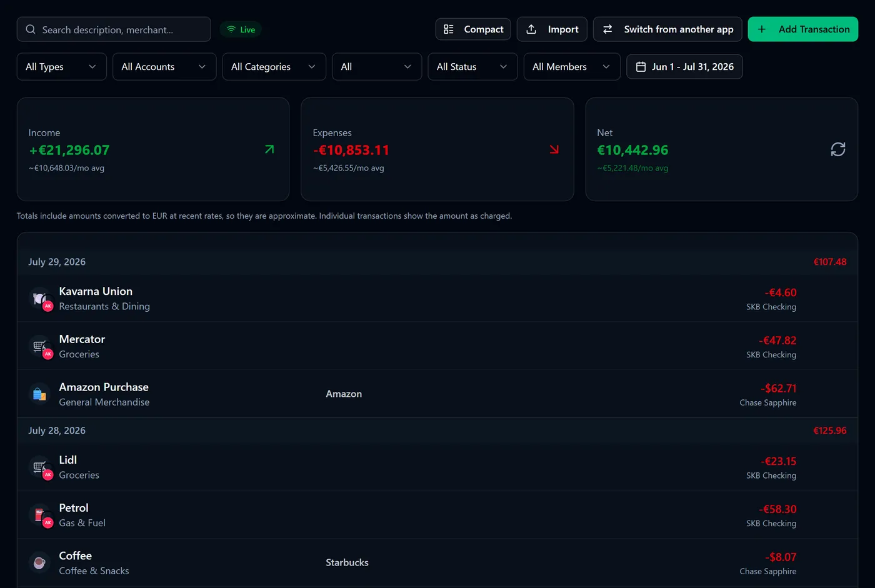Image resolution: width=875 pixels, height=588 pixels.
Task: Click the Restaurants & Dining category label
Action: click(104, 306)
